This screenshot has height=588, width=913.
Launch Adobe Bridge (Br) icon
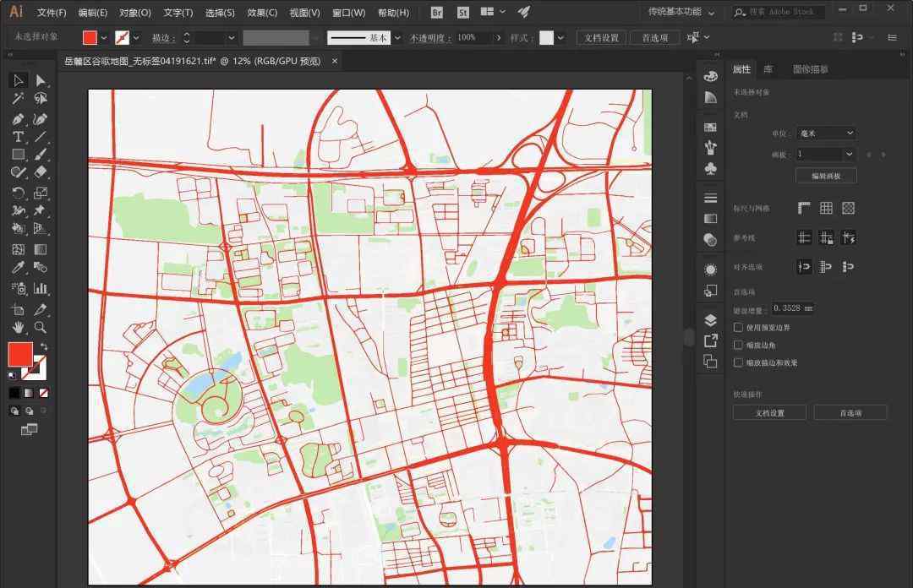[x=437, y=12]
